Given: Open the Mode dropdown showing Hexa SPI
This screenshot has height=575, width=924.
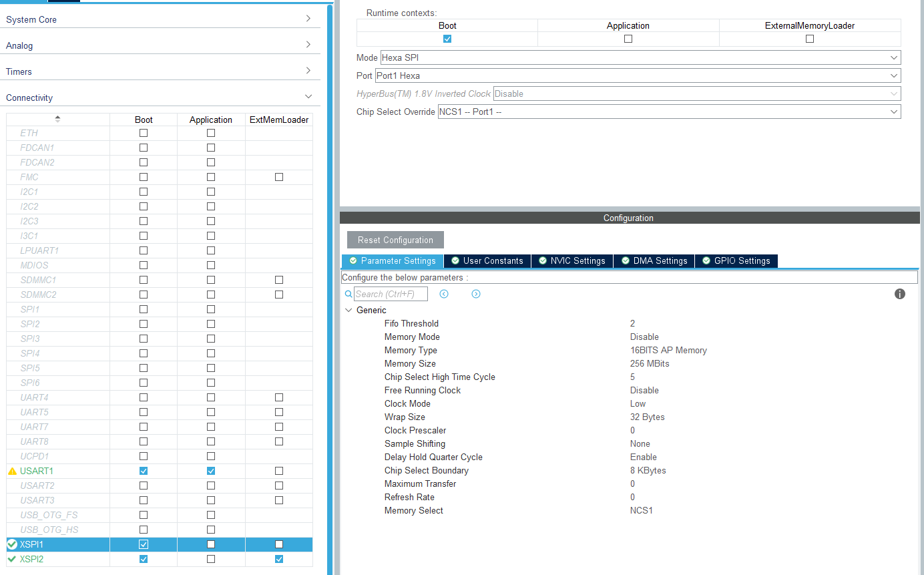Looking at the screenshot, I should click(640, 58).
